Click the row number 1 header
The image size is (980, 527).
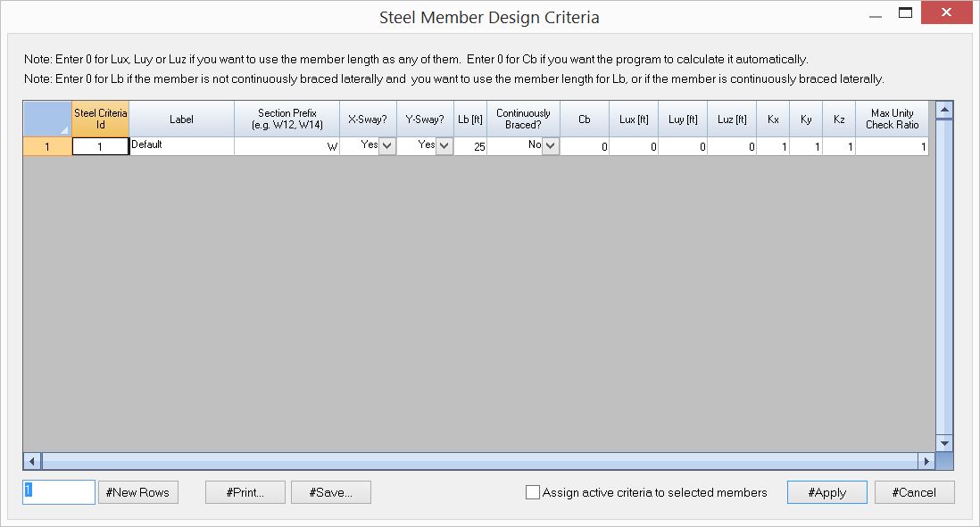click(46, 145)
